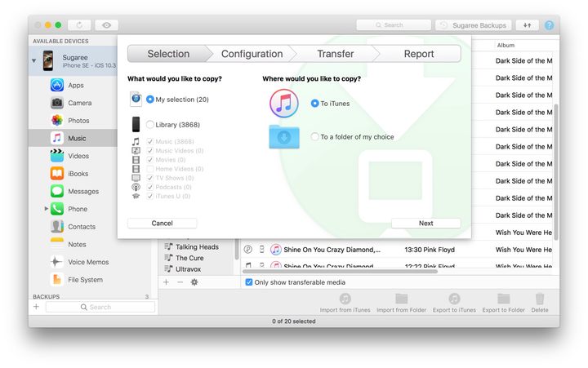Toggle iTunes U (0) checkbox
This screenshot has height=368, width=588.
coord(150,196)
